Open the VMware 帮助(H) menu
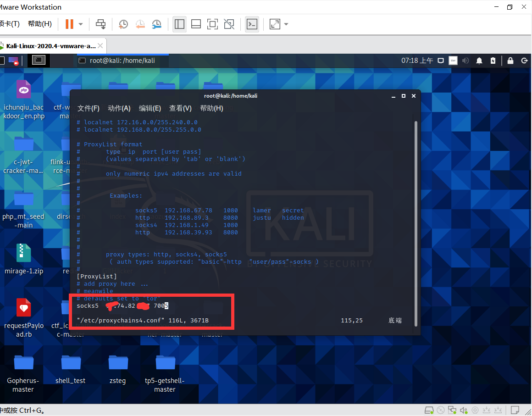The width and height of the screenshot is (532, 416). coord(40,24)
